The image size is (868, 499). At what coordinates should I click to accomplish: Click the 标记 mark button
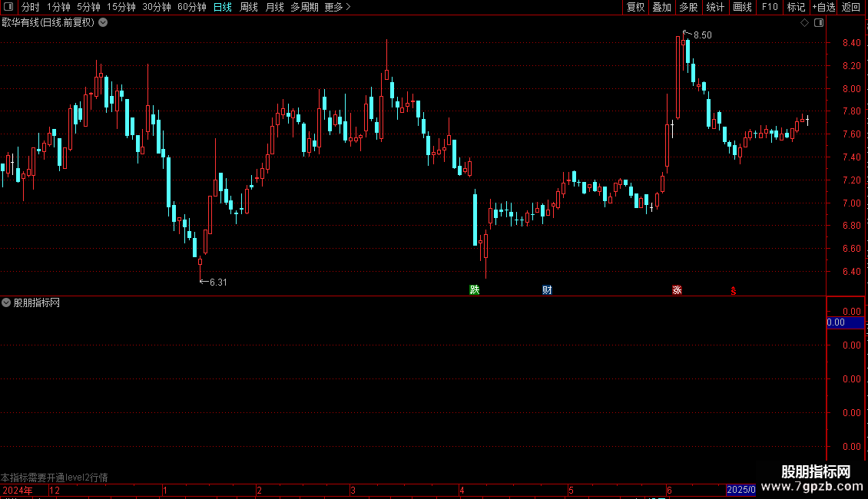(x=796, y=7)
